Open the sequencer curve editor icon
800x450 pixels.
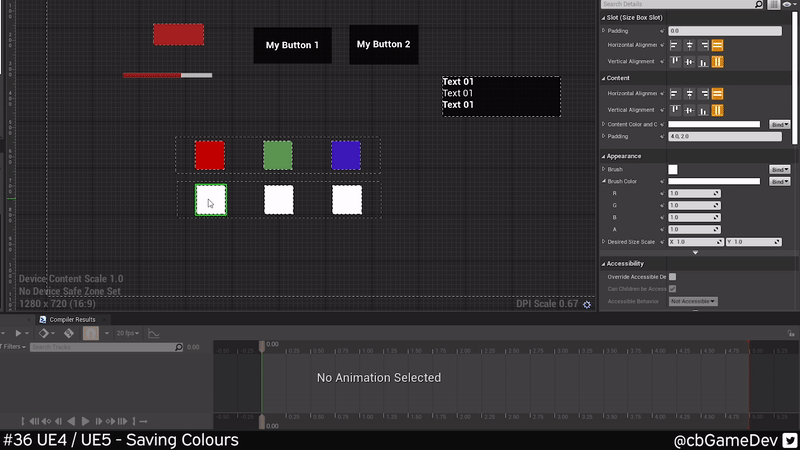point(154,333)
